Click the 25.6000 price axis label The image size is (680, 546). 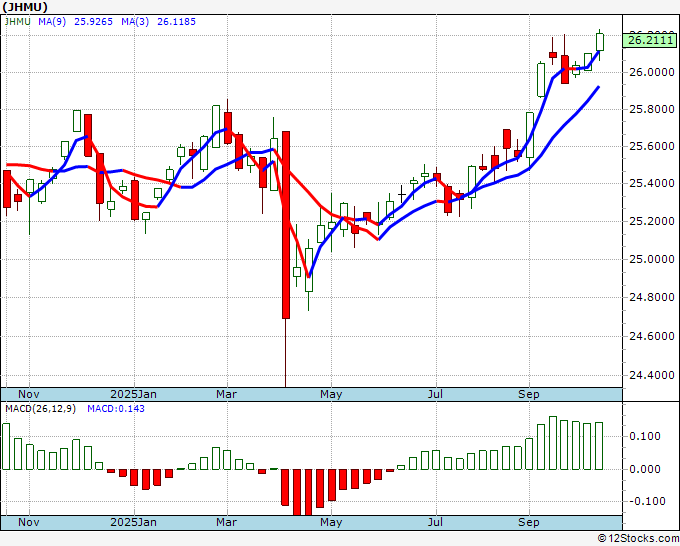(x=652, y=147)
